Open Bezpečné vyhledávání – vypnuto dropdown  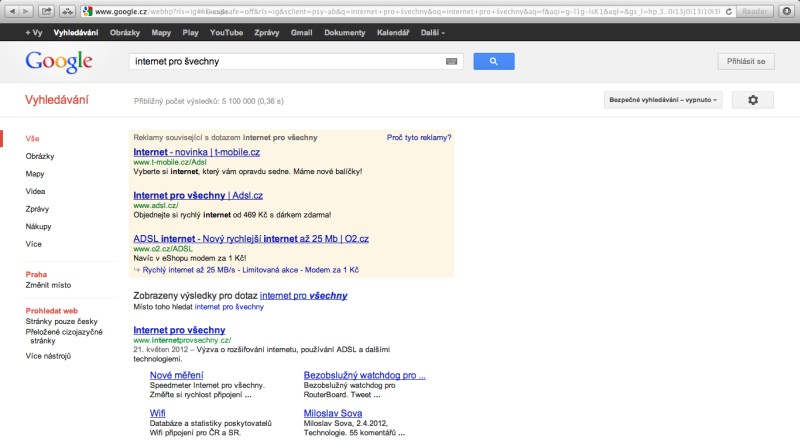click(x=663, y=100)
